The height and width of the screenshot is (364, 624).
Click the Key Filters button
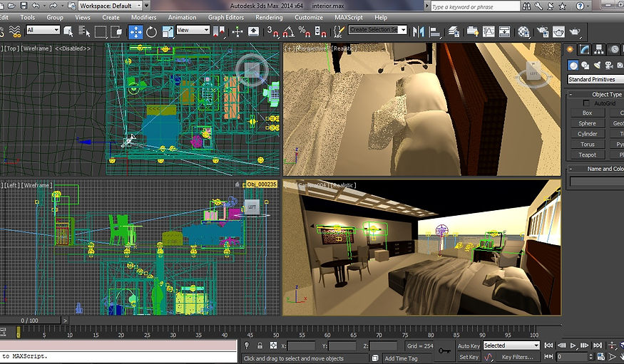point(516,357)
